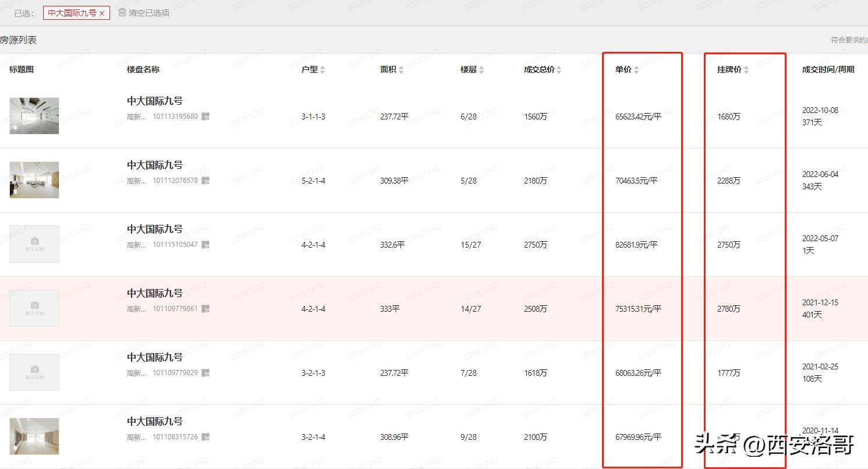Show QR code for listing 101112076578

click(206, 181)
